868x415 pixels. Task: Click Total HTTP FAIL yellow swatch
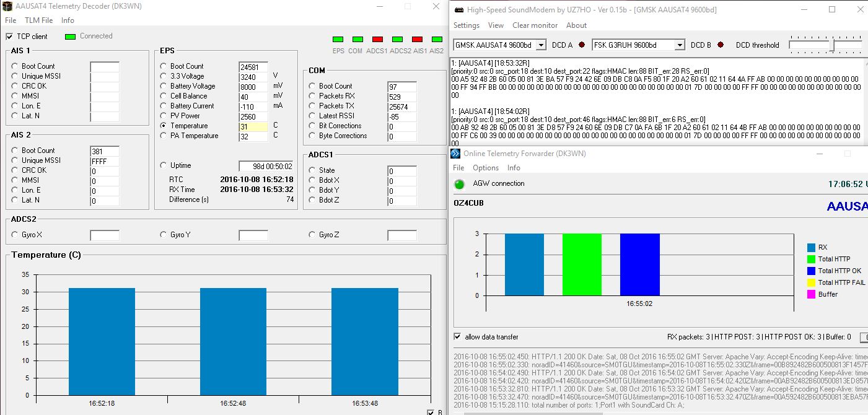click(811, 282)
